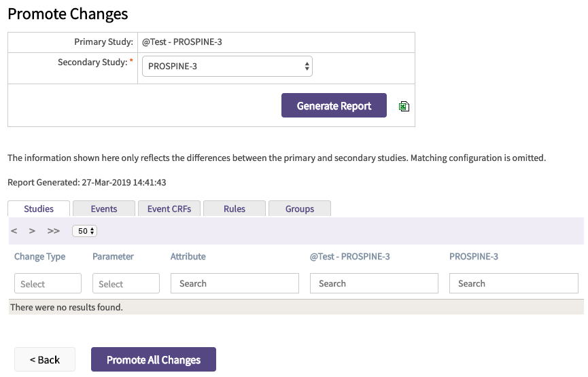The height and width of the screenshot is (377, 588).
Task: Click the PROSPINE-3 column search field
Action: pos(513,283)
